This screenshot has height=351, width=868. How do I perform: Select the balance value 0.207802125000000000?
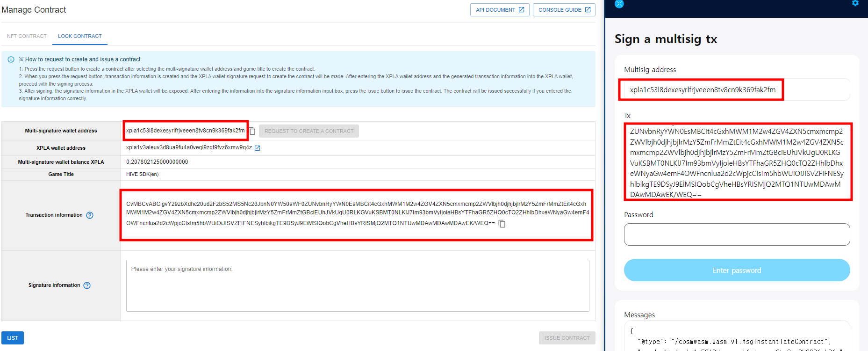click(x=157, y=162)
